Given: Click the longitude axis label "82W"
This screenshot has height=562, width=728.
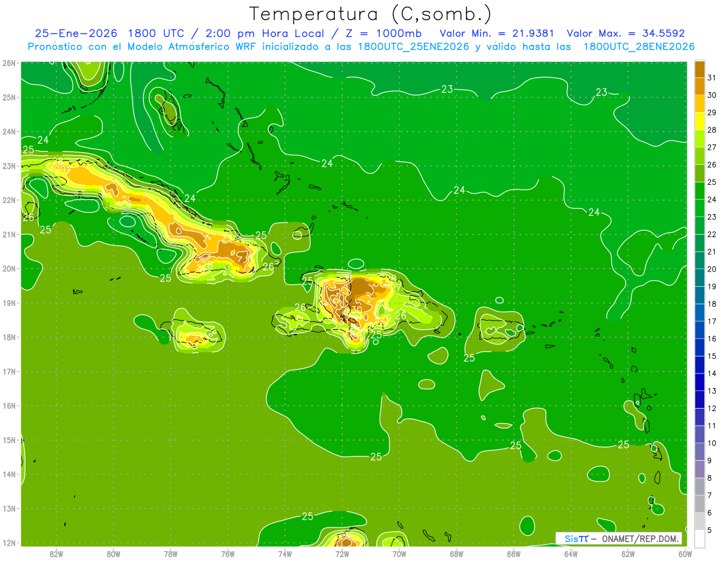Looking at the screenshot, I should click(56, 554).
